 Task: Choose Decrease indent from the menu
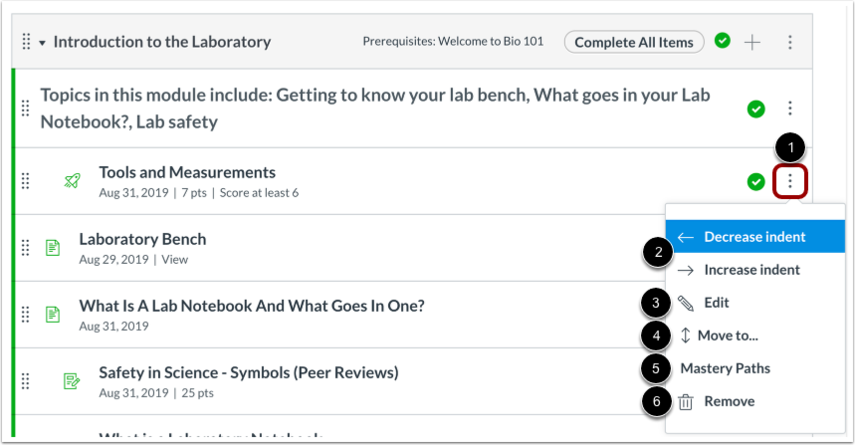click(755, 237)
